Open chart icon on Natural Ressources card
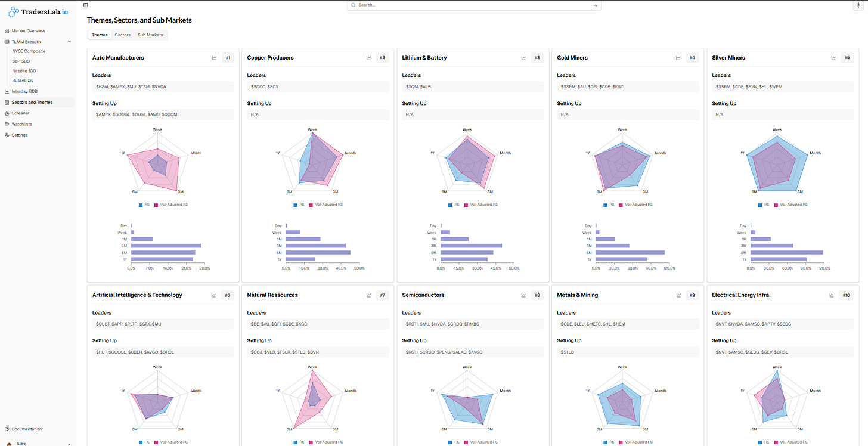Image resolution: width=868 pixels, height=446 pixels. (x=369, y=295)
